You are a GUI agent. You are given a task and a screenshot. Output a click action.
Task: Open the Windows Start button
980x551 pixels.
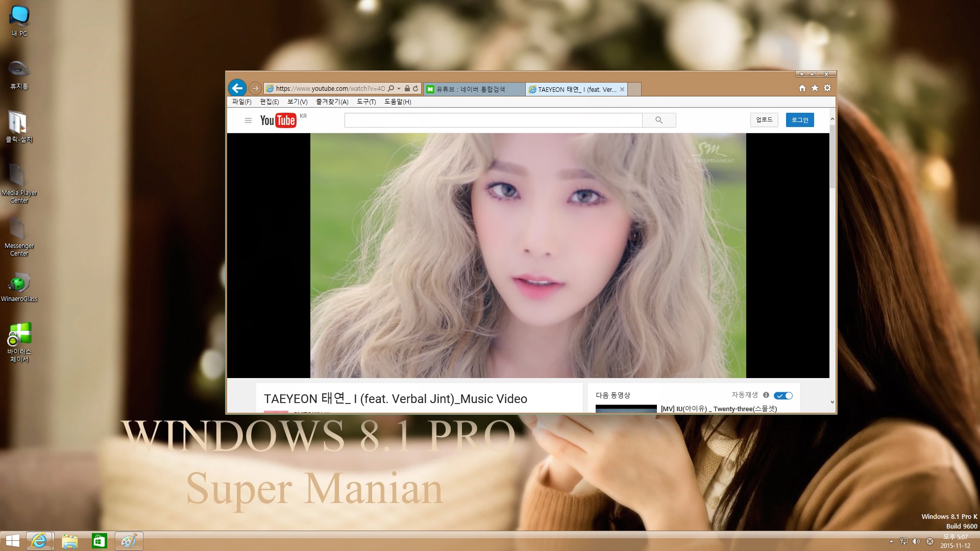12,541
